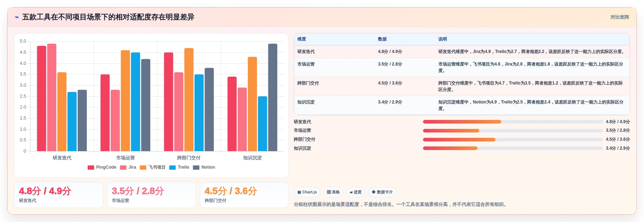This screenshot has height=222, width=644.
Task: Click the PingCode bar in 知识沉淀 group
Action: pyautogui.click(x=232, y=114)
